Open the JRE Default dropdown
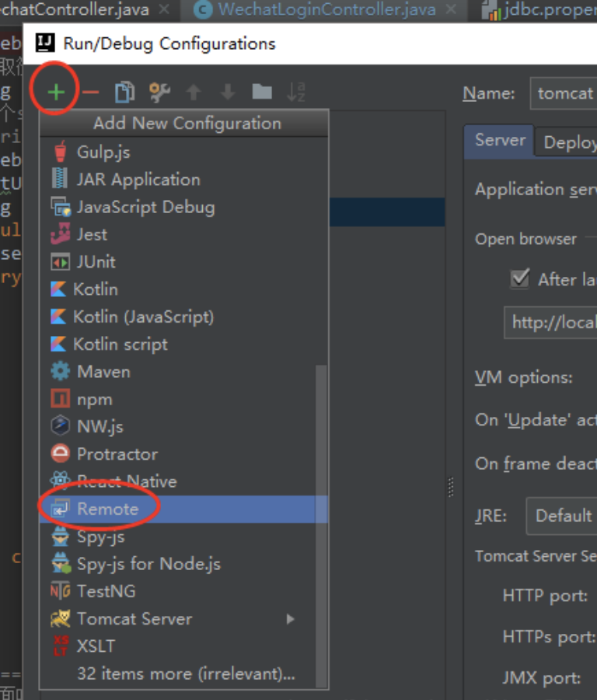Screen dimensions: 597x700 pyautogui.click(x=562, y=516)
